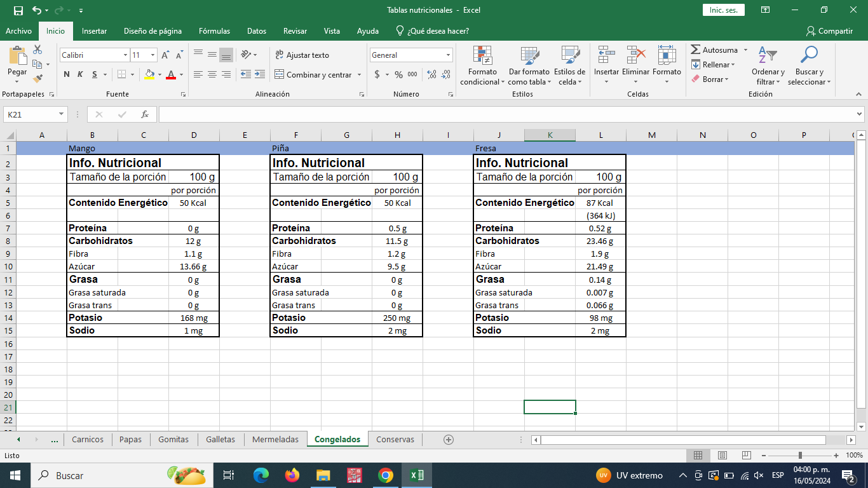Screen dimensions: 868x488
Task: Expand the formula bar chevron
Action: click(859, 114)
